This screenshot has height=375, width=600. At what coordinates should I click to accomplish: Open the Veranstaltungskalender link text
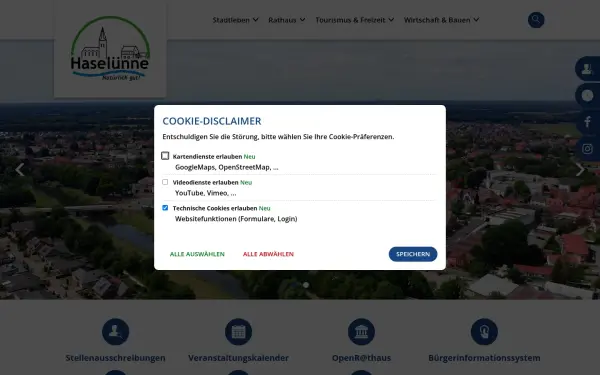[x=238, y=358]
